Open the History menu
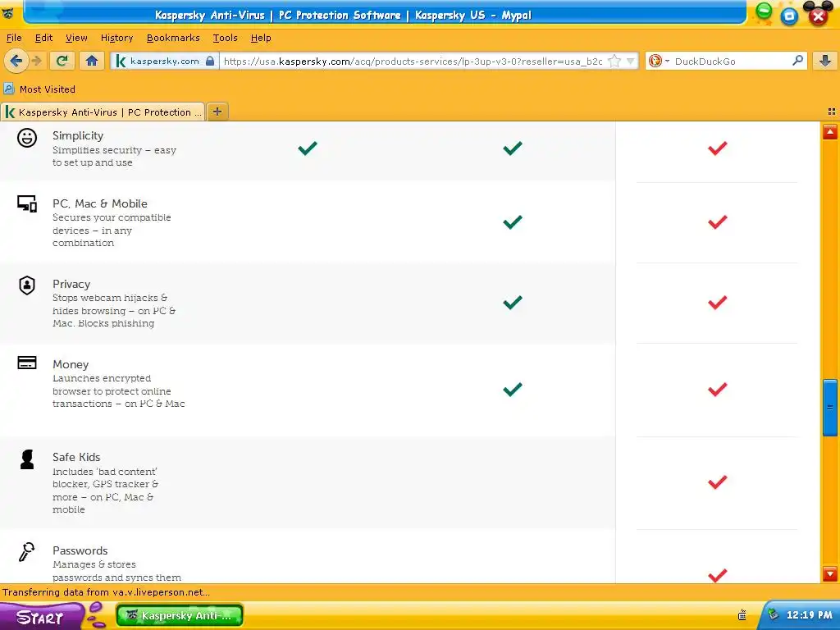The image size is (840, 630). tap(116, 38)
